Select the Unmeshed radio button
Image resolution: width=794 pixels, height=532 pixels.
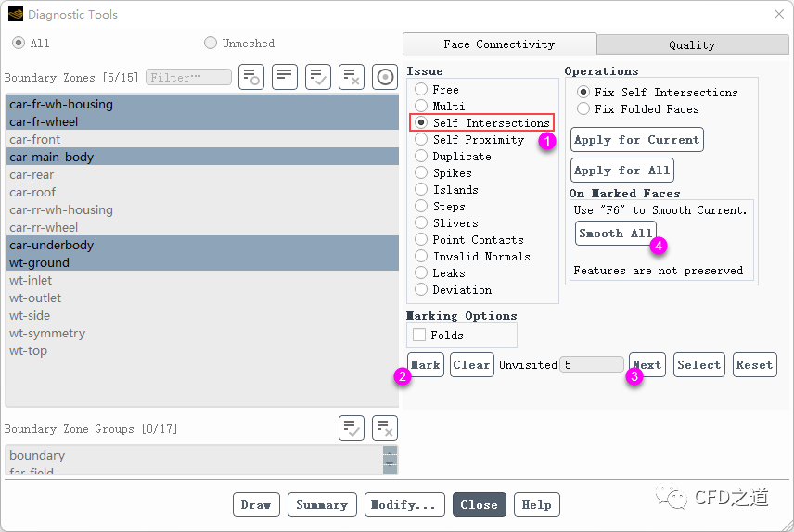point(211,43)
